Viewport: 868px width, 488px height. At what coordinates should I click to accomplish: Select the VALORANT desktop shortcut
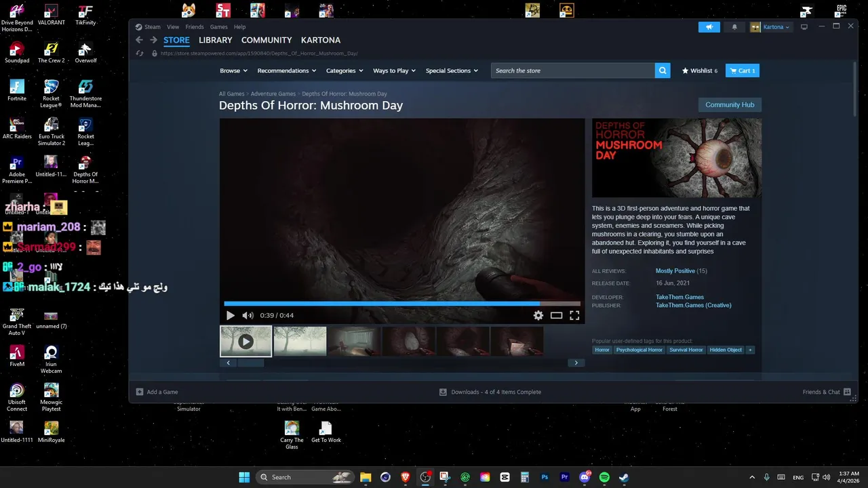(52, 15)
